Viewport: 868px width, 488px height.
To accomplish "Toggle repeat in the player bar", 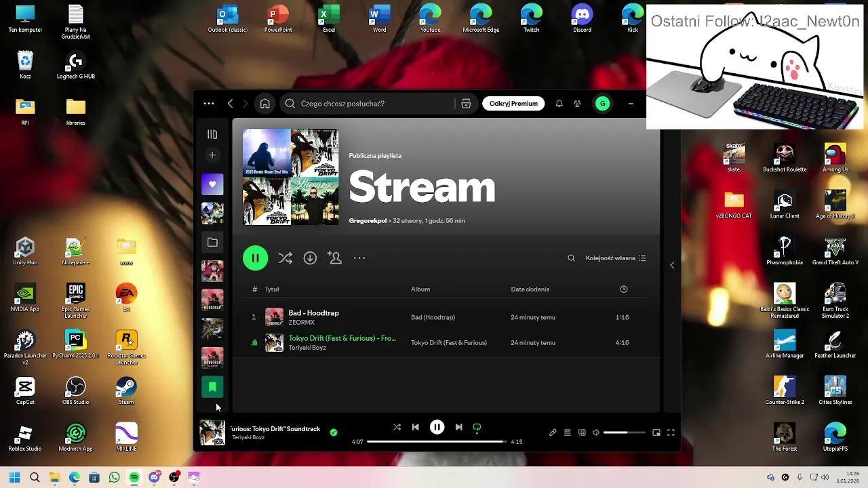I will [477, 427].
